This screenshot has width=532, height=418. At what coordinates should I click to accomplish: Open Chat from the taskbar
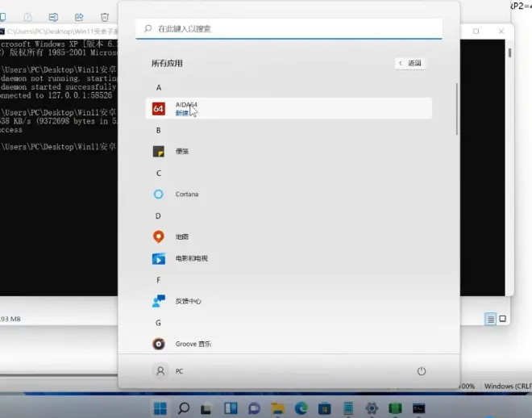click(254, 408)
